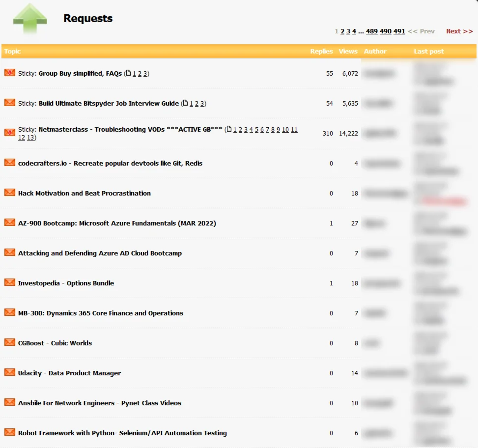Open Netmasterclass Troubleshooting VODs topic
Viewport: 478px width, 448px height.
[x=131, y=130]
